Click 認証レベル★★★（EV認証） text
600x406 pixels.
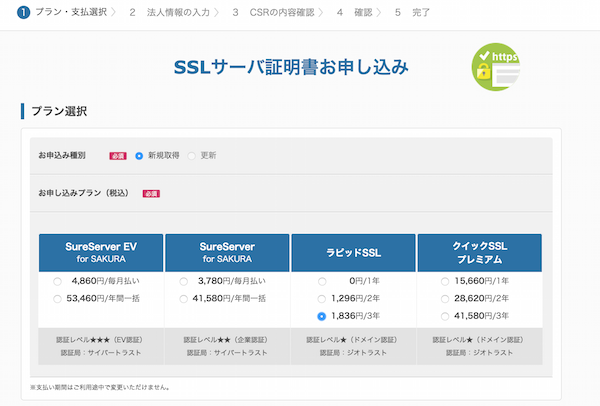tap(99, 340)
